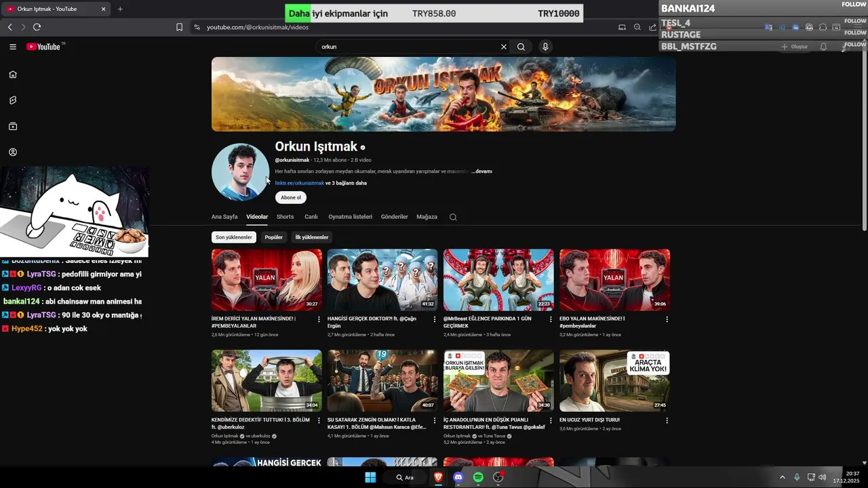Open the Mağaza tab
868x488 pixels.
point(427,217)
